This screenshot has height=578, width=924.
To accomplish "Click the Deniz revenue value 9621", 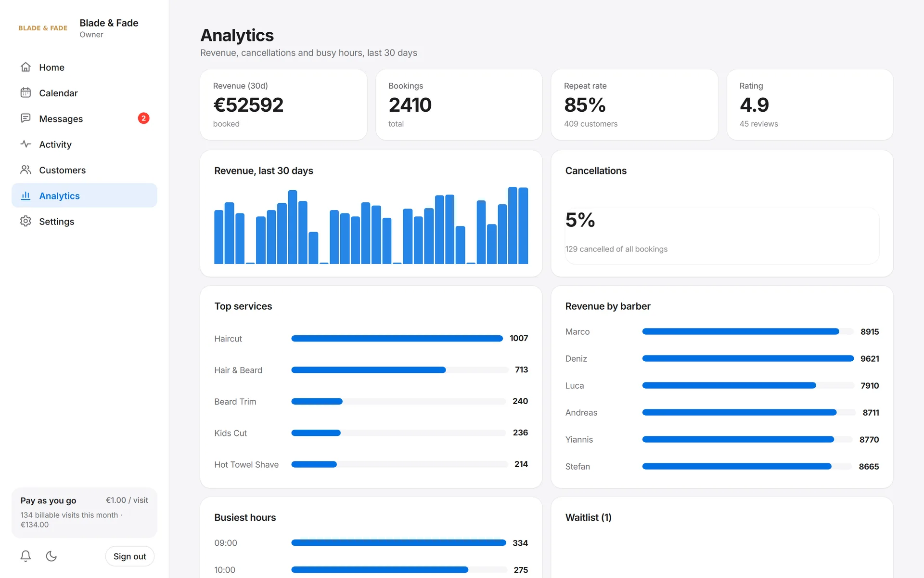I will pyautogui.click(x=870, y=358).
